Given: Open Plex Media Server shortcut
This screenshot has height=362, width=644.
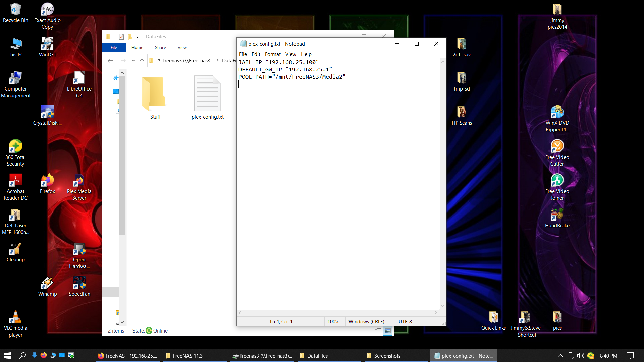Looking at the screenshot, I should 79,187.
